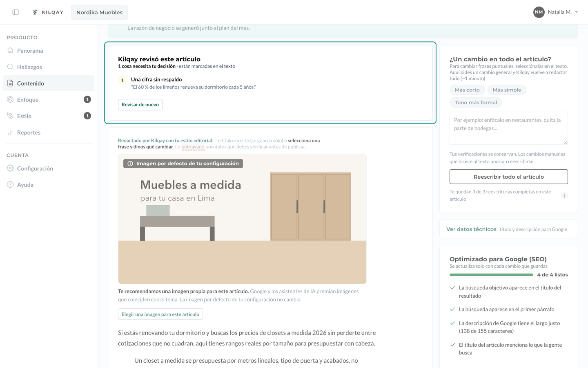The width and height of the screenshot is (588, 368).
Task: Open Enfoque from the sidebar
Action: 49,100
